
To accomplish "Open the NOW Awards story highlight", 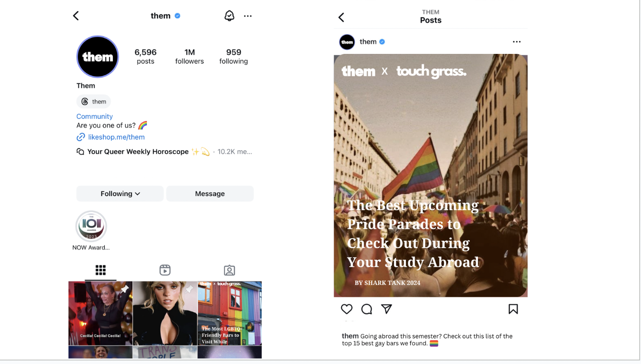I will 91,226.
